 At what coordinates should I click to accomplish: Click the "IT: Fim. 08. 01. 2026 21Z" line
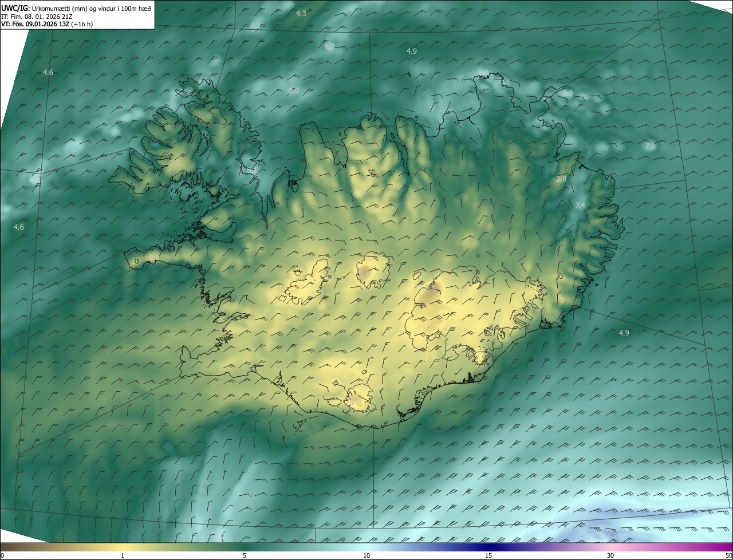coord(37,16)
